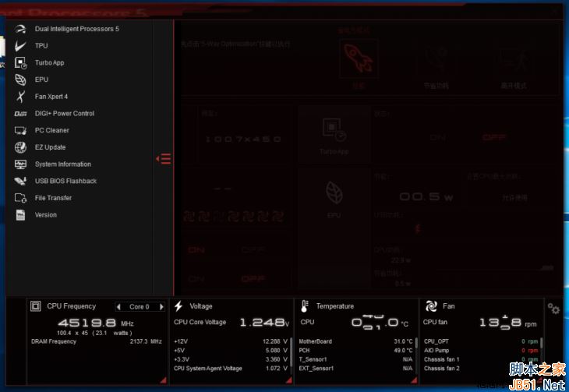This screenshot has width=569, height=392.
Task: Open File Transfer menu entry
Action: [53, 198]
